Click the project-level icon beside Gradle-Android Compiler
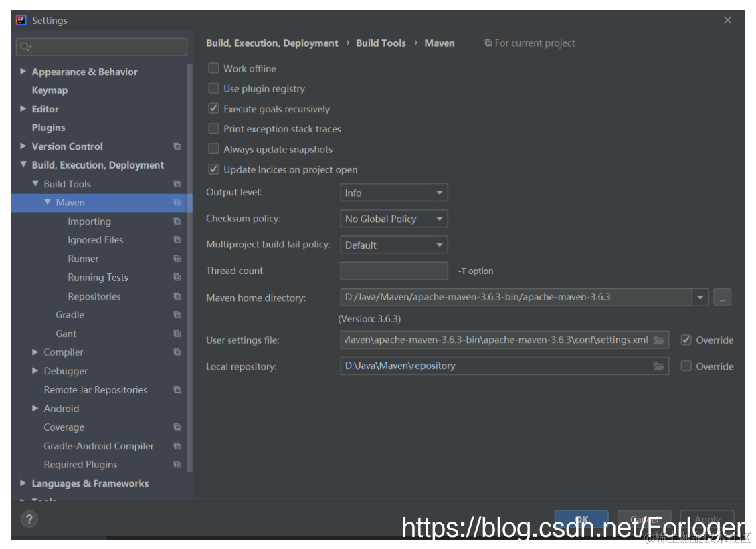This screenshot has width=756, height=549. point(177,446)
